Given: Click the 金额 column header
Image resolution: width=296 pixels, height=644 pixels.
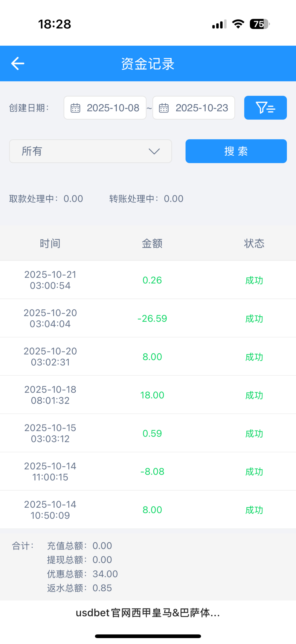Looking at the screenshot, I should 152,244.
